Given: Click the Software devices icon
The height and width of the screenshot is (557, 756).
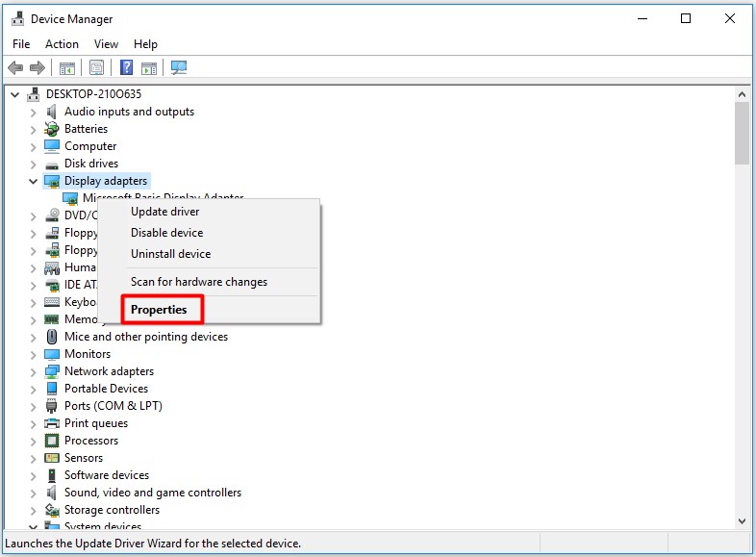Looking at the screenshot, I should (52, 475).
